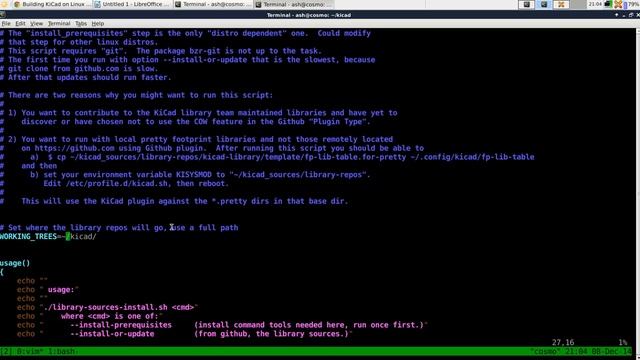Screen dimensions: 640x360
Task: Click the '--install-or-update' option text
Action: tap(112, 334)
